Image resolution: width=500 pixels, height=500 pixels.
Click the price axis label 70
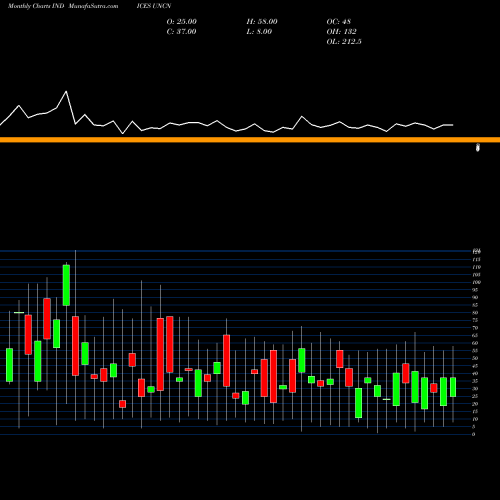pyautogui.click(x=475, y=328)
